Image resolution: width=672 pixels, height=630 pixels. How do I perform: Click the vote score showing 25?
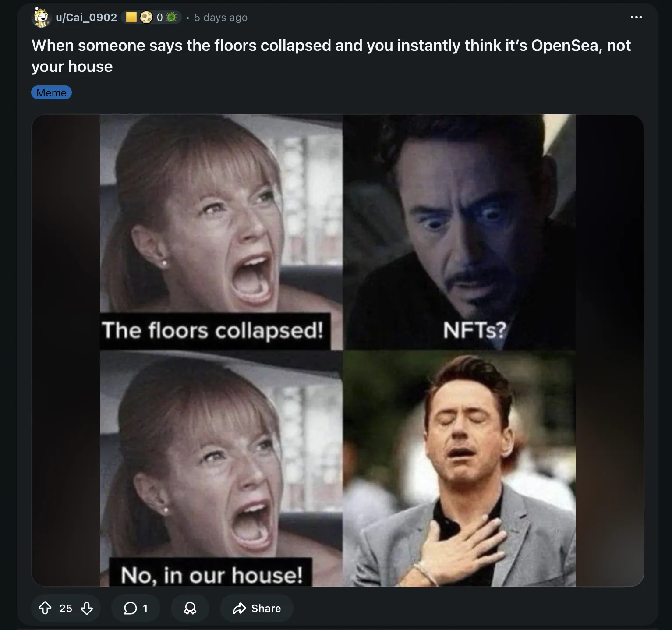(x=66, y=608)
